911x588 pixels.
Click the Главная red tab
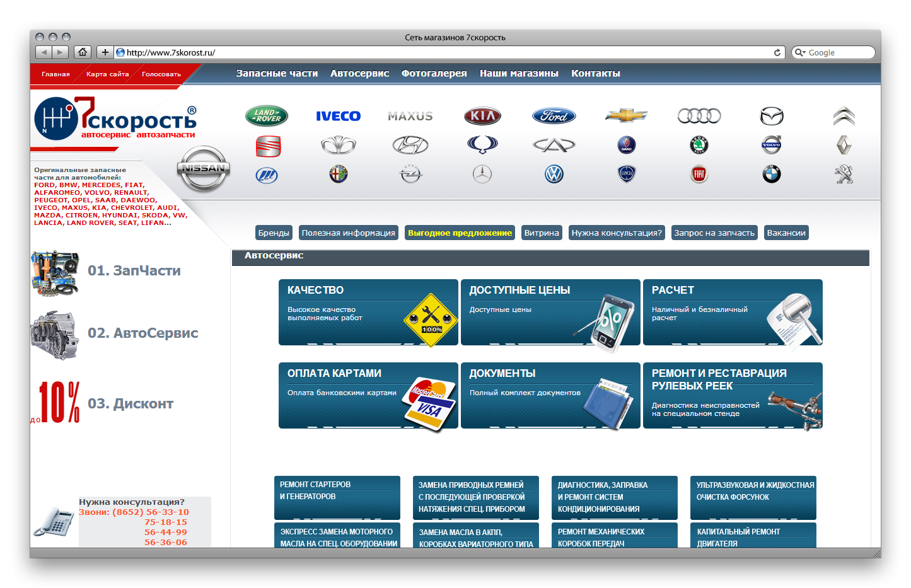(x=55, y=74)
